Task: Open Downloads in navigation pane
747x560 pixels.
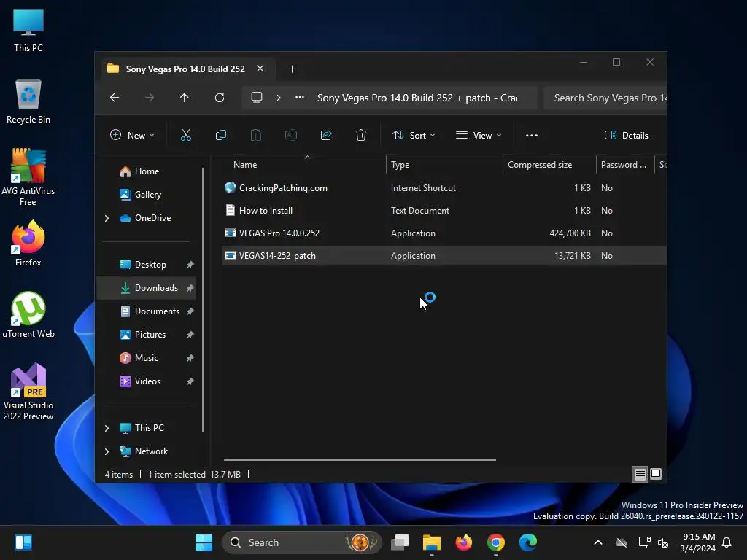Action: pos(147,288)
